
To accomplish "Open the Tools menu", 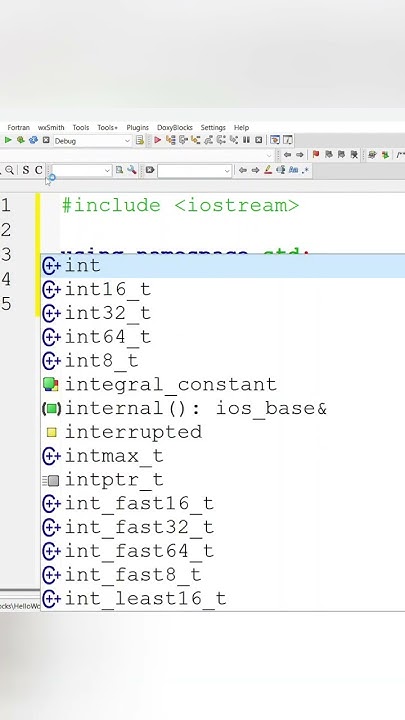I will pyautogui.click(x=81, y=128).
